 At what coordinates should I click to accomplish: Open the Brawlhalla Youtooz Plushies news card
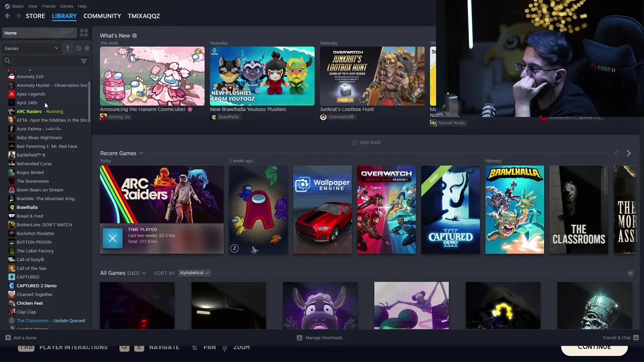[262, 76]
